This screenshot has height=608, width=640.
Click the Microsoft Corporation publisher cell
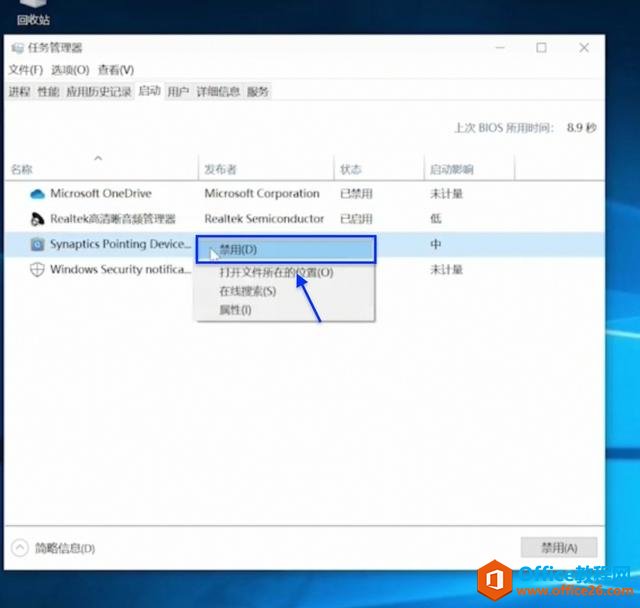coord(262,193)
